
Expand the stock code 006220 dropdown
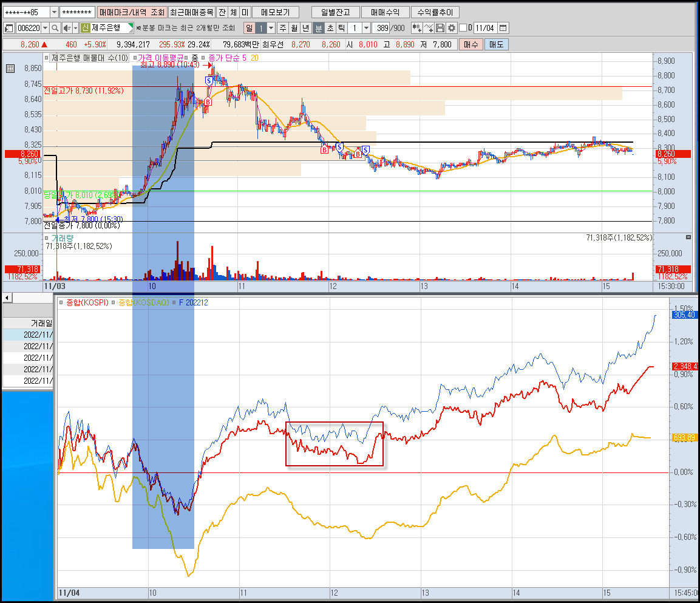[x=45, y=28]
